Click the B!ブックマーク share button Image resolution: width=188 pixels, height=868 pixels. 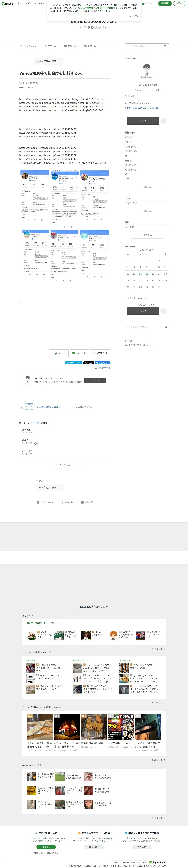pyautogui.click(x=74, y=363)
